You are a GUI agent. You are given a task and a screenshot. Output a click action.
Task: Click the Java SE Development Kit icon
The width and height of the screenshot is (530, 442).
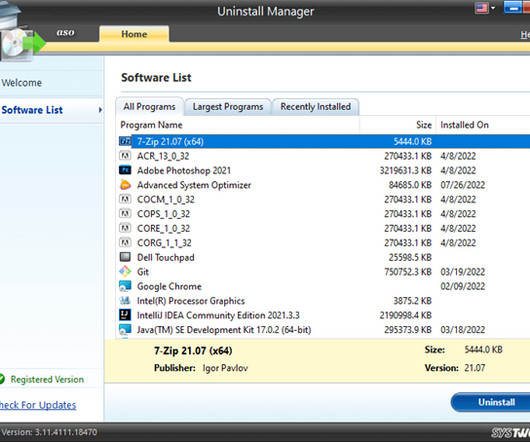125,329
